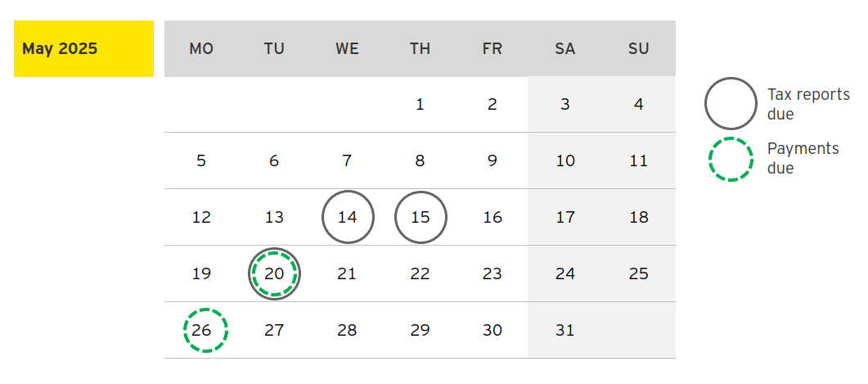Viewport: 868px width, 384px height.
Task: Select date 12 in the calendar
Action: 201,218
